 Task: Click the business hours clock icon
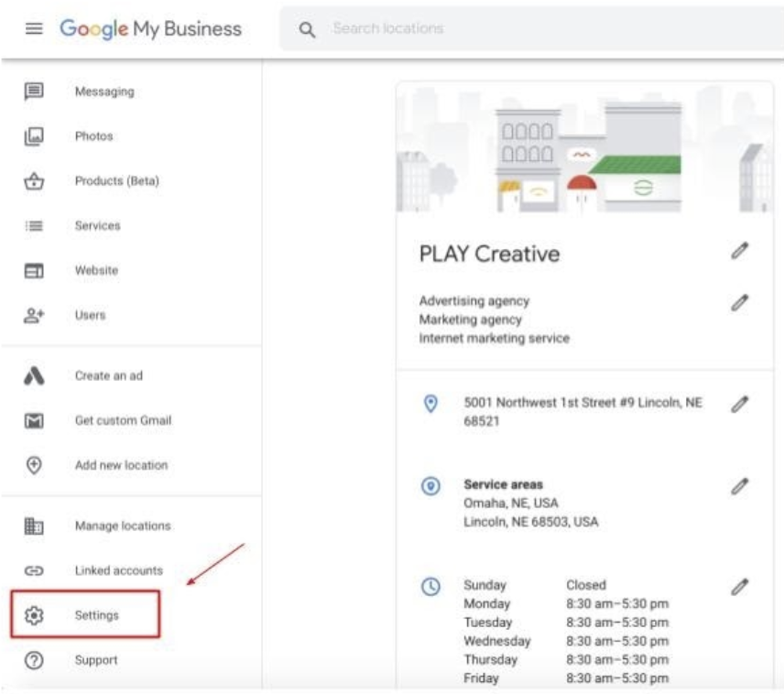(430, 587)
